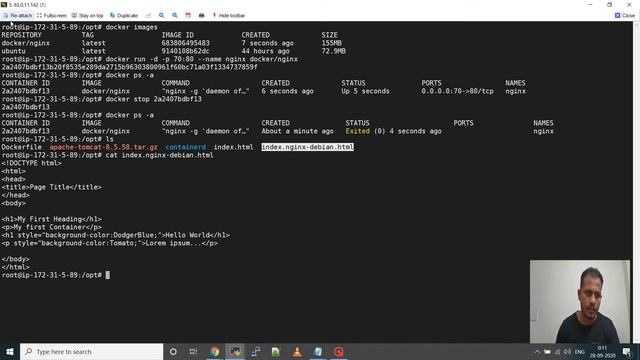This screenshot has height=360, width=640.
Task: Open Task View on the taskbar
Action: point(193,351)
